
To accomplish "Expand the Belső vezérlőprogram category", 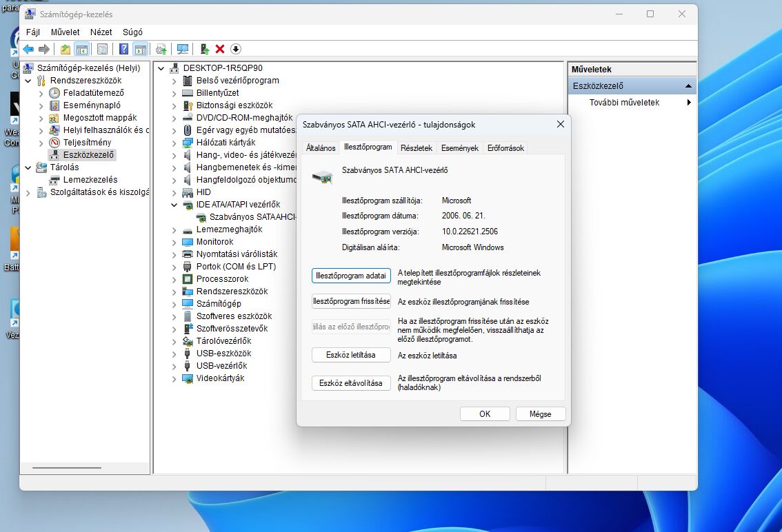I will [x=174, y=81].
